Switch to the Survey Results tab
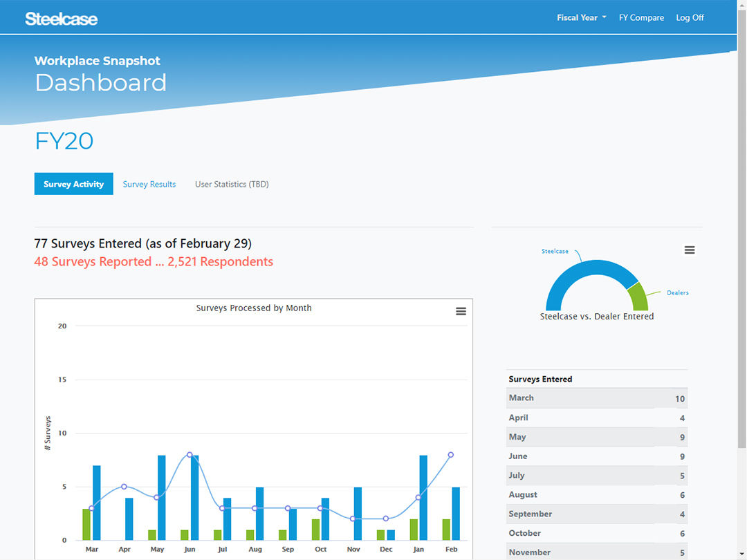Screen dimensions: 747x560 pos(149,184)
